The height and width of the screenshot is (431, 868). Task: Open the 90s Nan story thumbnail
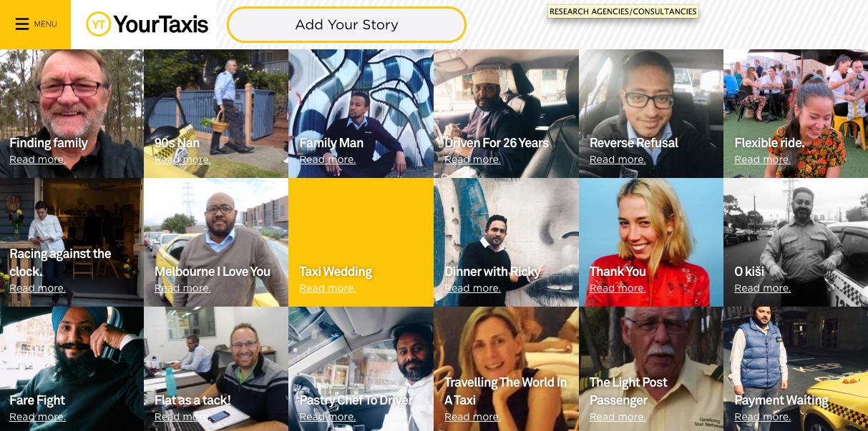pyautogui.click(x=216, y=114)
